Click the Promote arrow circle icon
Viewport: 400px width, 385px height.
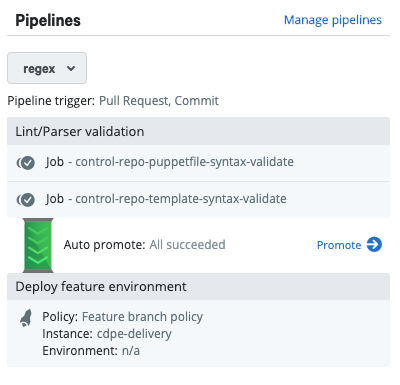(374, 245)
